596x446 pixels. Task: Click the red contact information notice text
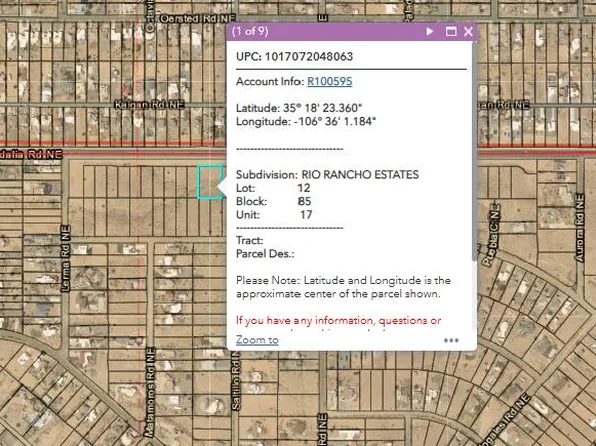pos(338,321)
